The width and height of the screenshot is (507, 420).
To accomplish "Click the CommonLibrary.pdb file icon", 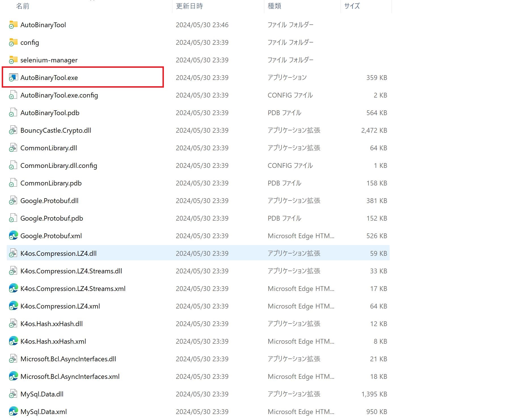I will 13,183.
